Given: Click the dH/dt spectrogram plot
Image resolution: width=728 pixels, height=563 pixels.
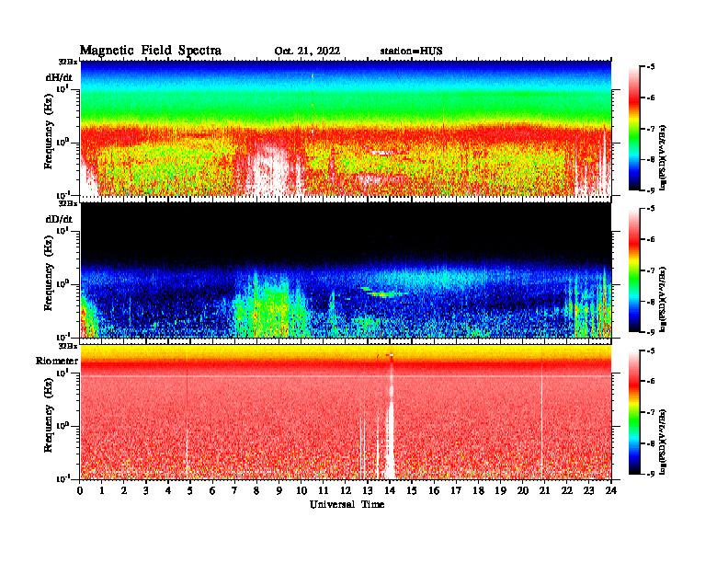Looking at the screenshot, I should click(x=346, y=128).
